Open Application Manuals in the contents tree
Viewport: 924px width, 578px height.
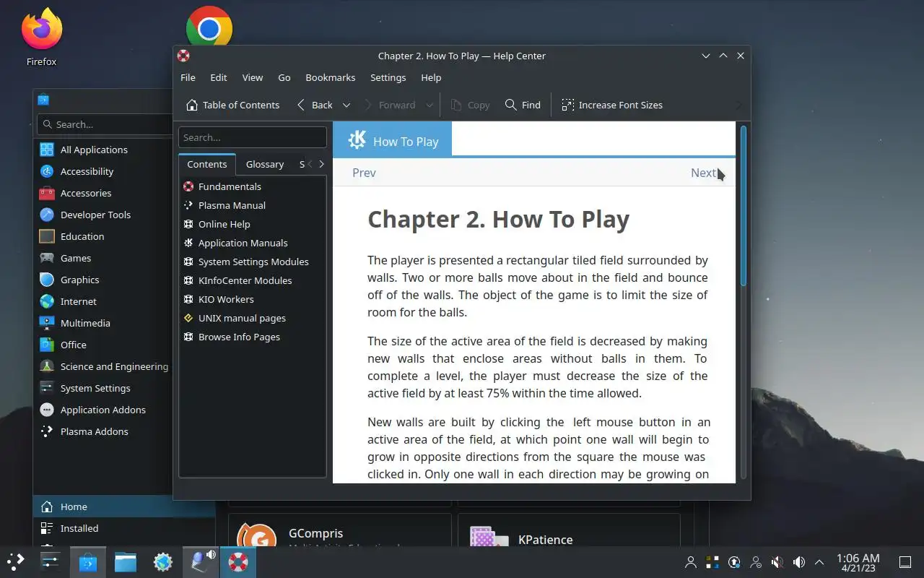pos(243,243)
